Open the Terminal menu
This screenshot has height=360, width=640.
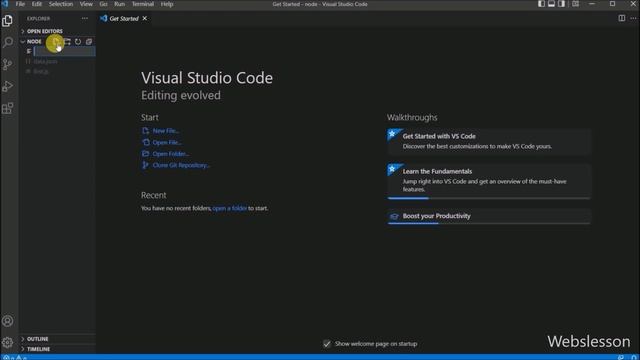tap(142, 4)
